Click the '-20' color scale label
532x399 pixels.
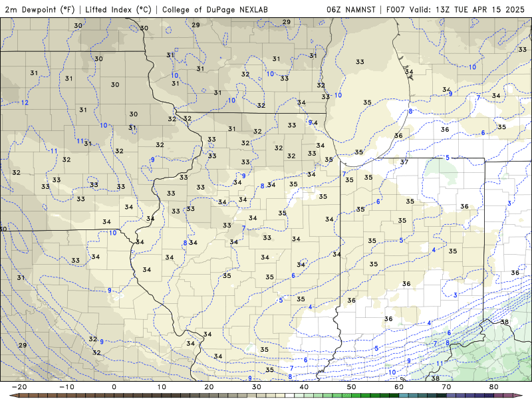point(19,387)
